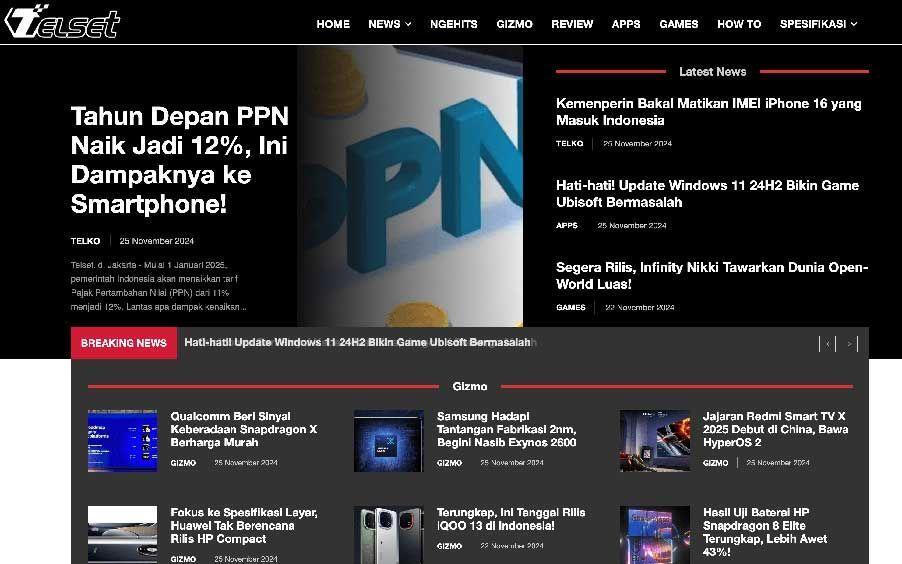This screenshot has width=902, height=564.
Task: Click the Redmi Smart TV thumbnail
Action: (x=655, y=441)
